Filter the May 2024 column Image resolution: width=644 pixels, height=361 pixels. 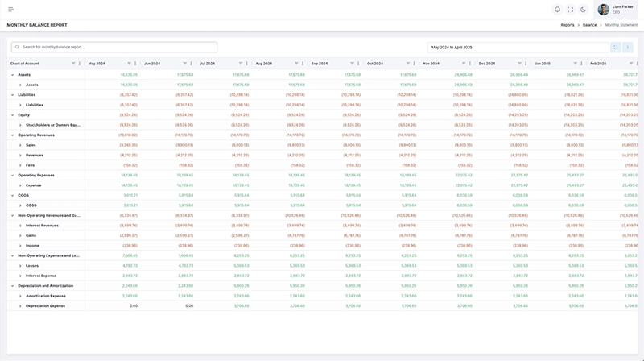pos(129,64)
